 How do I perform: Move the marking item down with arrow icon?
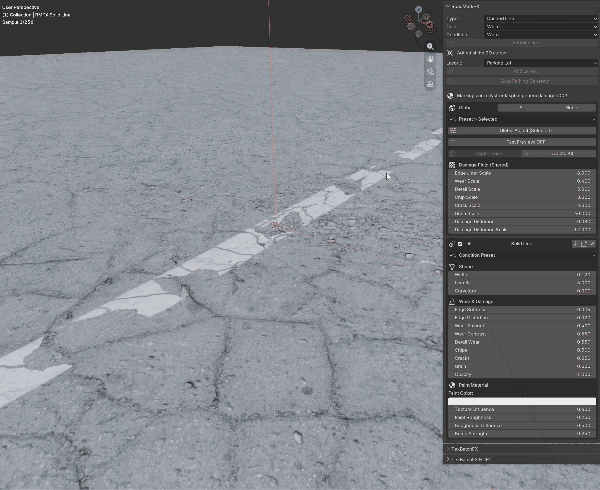[584, 244]
